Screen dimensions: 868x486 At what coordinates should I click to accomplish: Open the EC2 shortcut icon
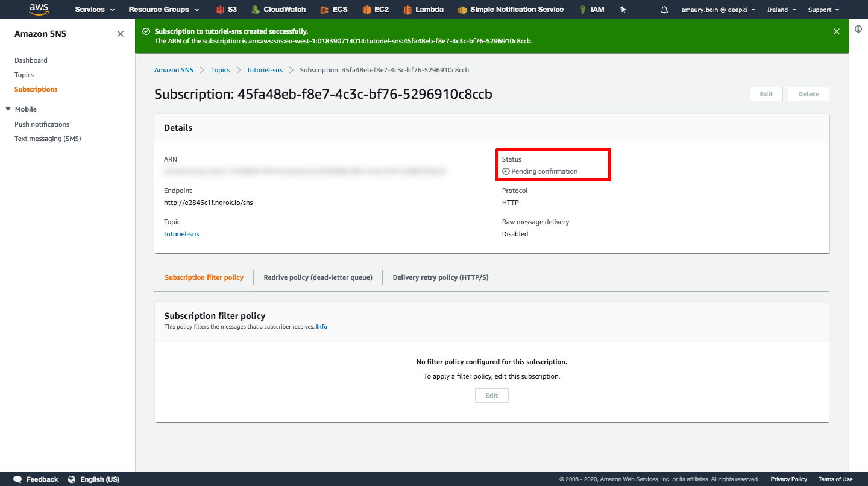click(366, 10)
